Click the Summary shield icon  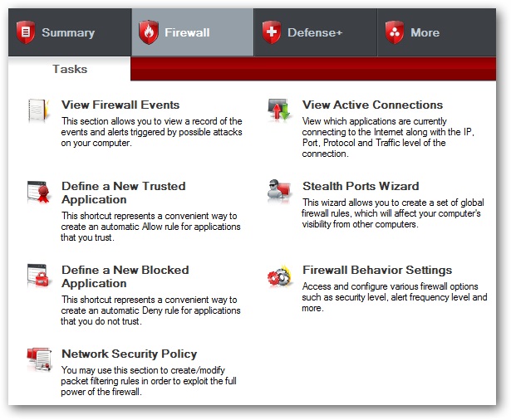[27, 32]
